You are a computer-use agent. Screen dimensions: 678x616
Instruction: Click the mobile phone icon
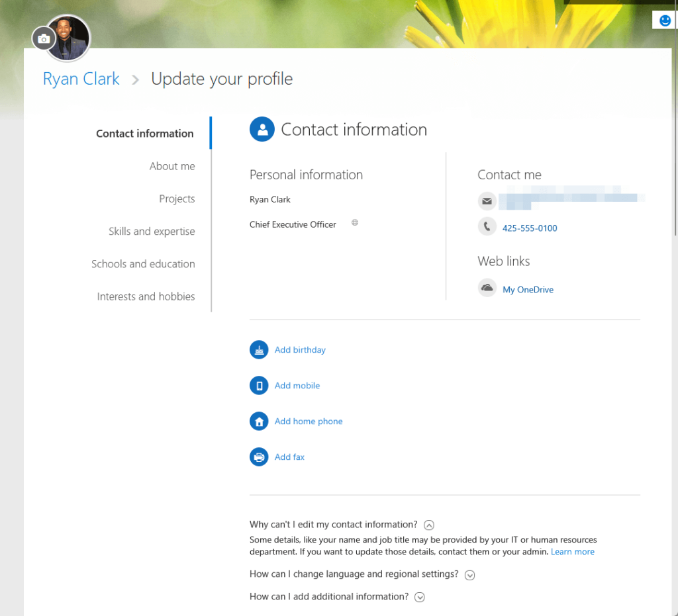pos(259,385)
